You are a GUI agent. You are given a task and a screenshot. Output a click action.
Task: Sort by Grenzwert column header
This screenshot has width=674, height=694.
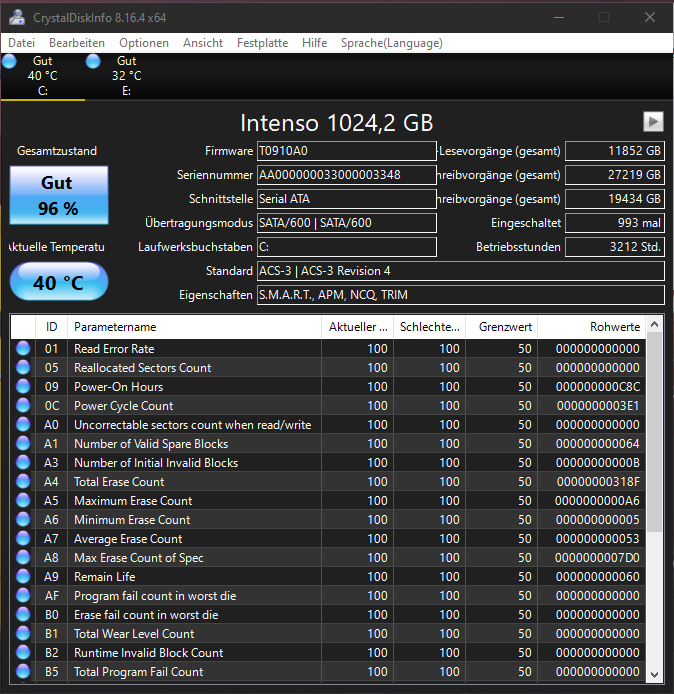coord(501,327)
